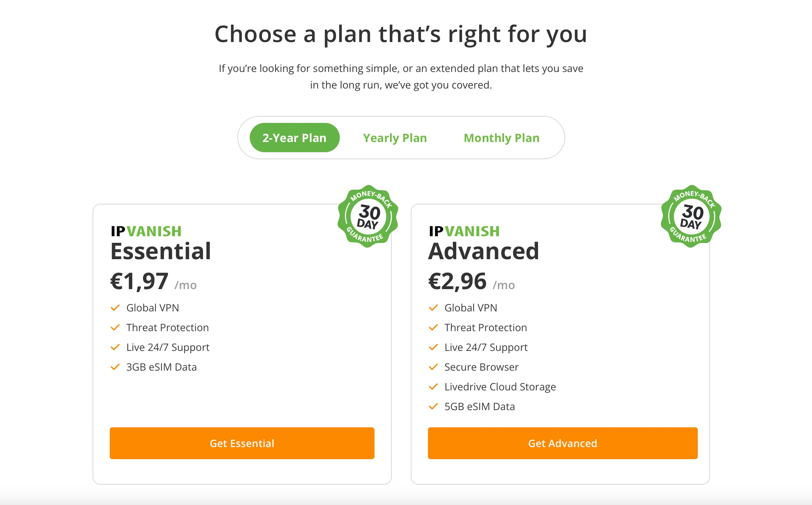Click the 30 Day Money-Back badge on Essential card
Image resolution: width=812 pixels, height=505 pixels.
point(367,217)
